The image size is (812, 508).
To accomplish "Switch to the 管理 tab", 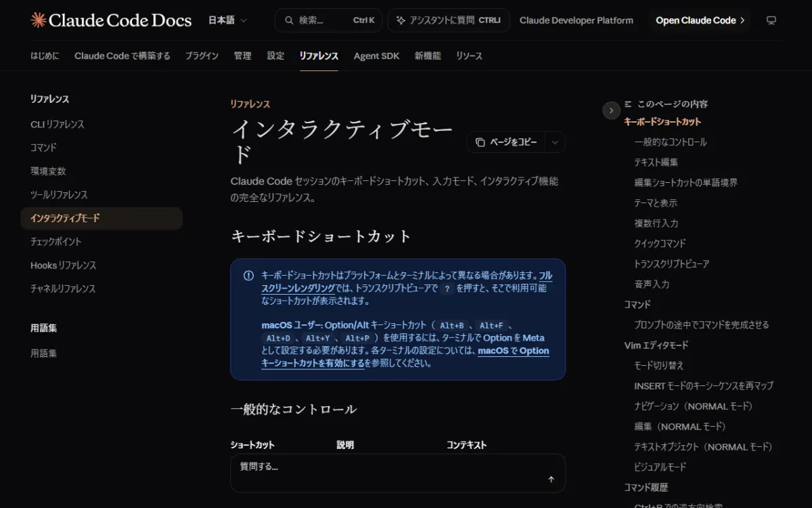I will coord(242,56).
